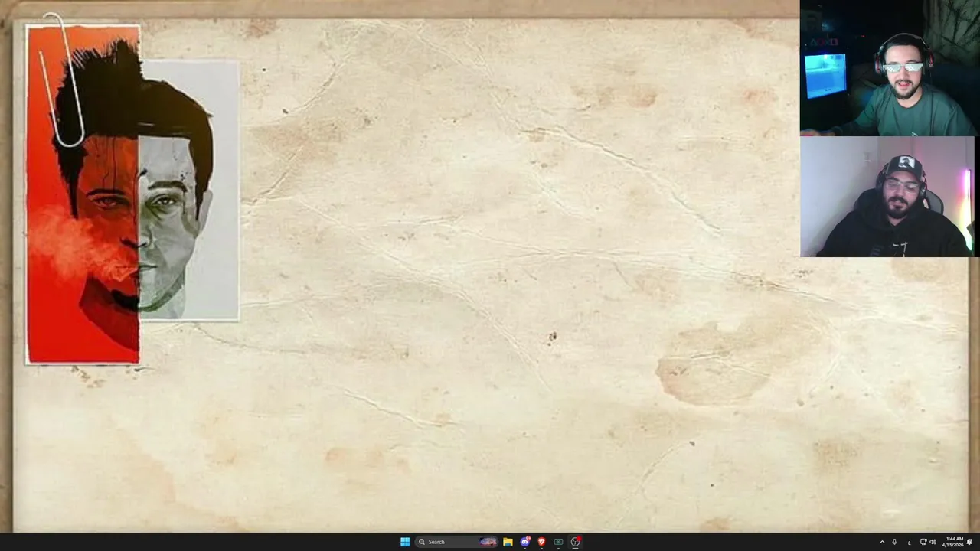Image resolution: width=980 pixels, height=551 pixels.
Task: Open File Explorer from the taskbar
Action: tap(508, 542)
